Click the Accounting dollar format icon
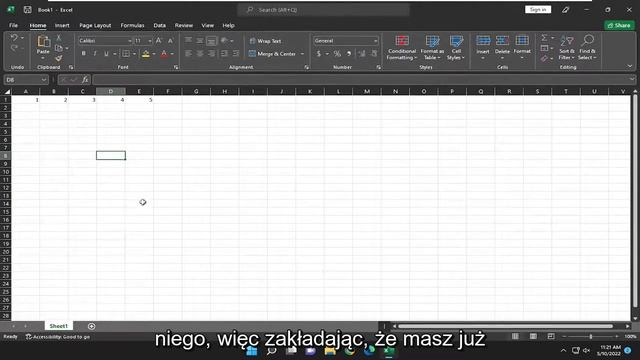This screenshot has height=360, width=640. tap(319, 54)
